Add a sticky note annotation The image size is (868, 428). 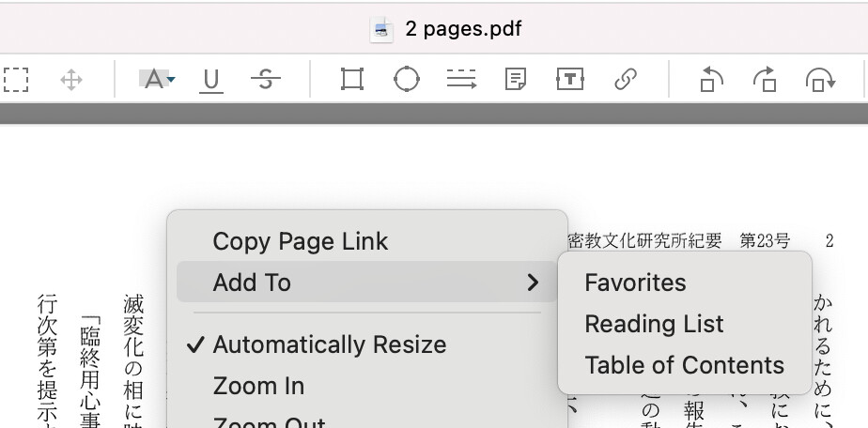point(515,80)
